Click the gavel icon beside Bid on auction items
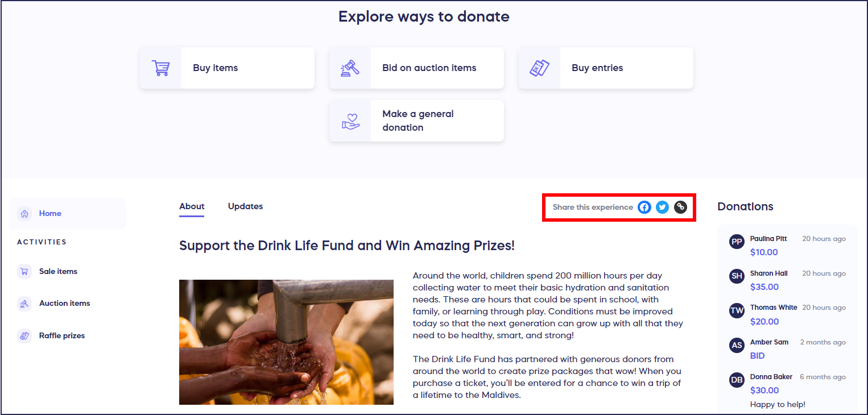Viewport: 868px width, 415px height. (x=350, y=68)
